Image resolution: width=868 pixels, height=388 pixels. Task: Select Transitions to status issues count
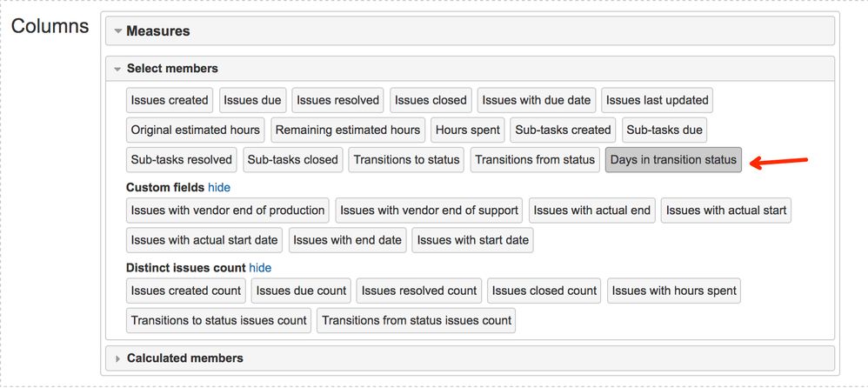[x=218, y=320]
